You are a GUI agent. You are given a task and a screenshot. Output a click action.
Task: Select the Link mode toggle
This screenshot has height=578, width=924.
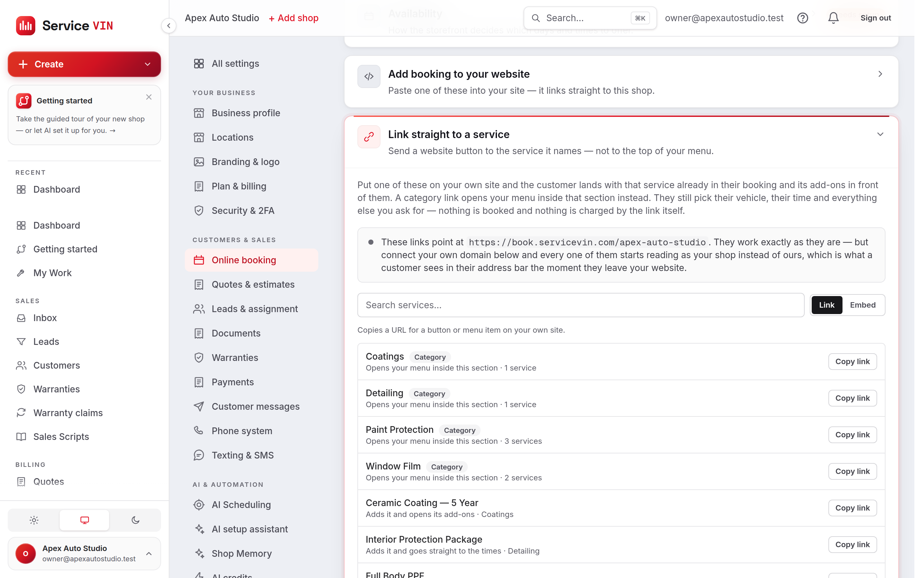click(x=827, y=305)
